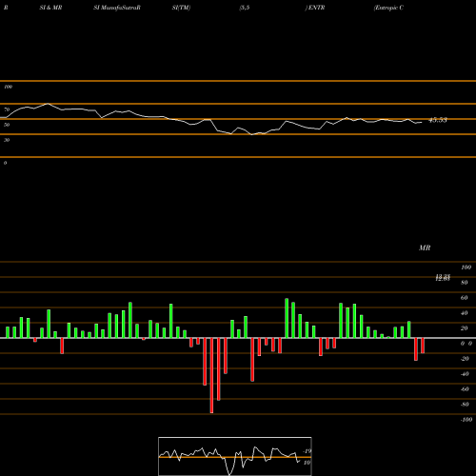Click the MR axis label -100

(466, 420)
